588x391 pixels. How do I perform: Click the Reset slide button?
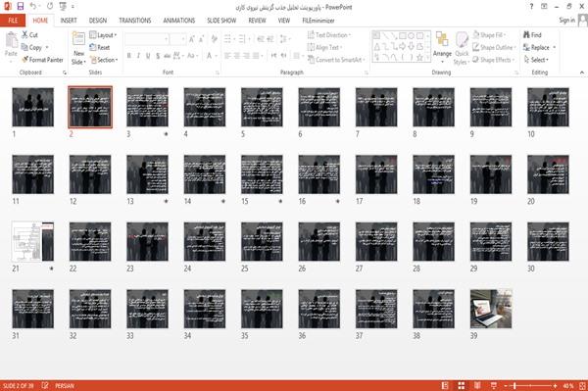pos(100,47)
